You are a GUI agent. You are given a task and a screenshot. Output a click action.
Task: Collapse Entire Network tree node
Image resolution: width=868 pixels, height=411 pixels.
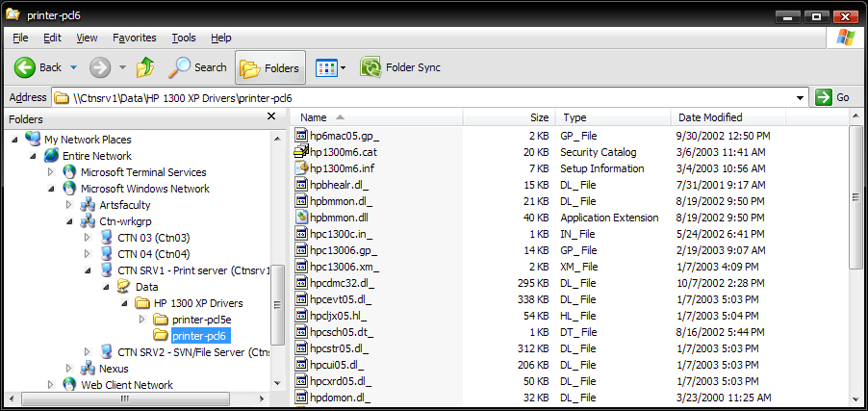[34, 156]
